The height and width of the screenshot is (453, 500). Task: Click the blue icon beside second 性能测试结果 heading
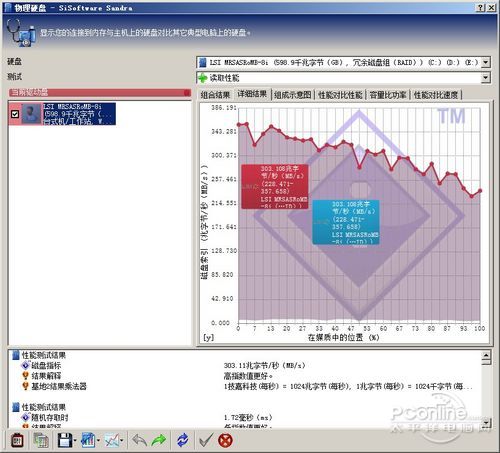pyautogui.click(x=16, y=407)
